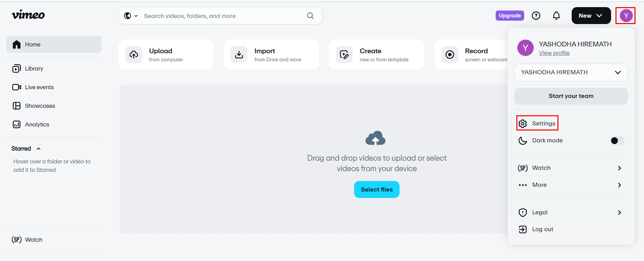Viewport: 644px width, 261px height.
Task: Click the Vimeo logo
Action: (28, 15)
